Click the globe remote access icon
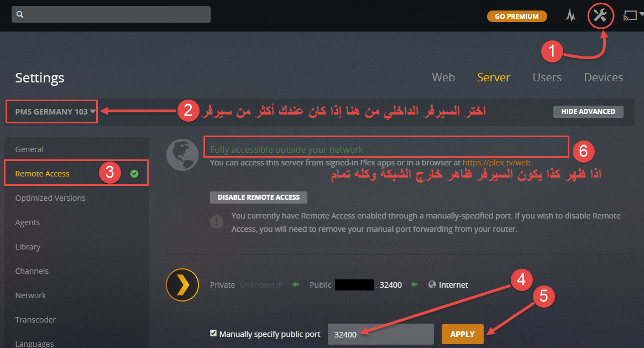644x348 pixels. [x=182, y=155]
